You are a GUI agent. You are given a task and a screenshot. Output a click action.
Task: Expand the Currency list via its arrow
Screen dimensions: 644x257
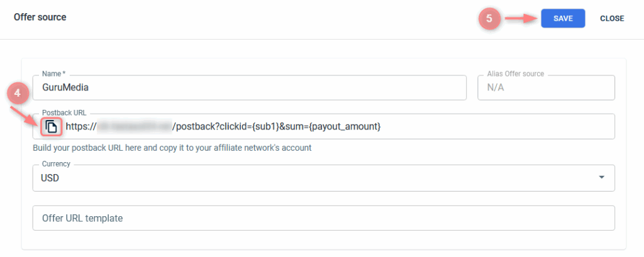[602, 178]
